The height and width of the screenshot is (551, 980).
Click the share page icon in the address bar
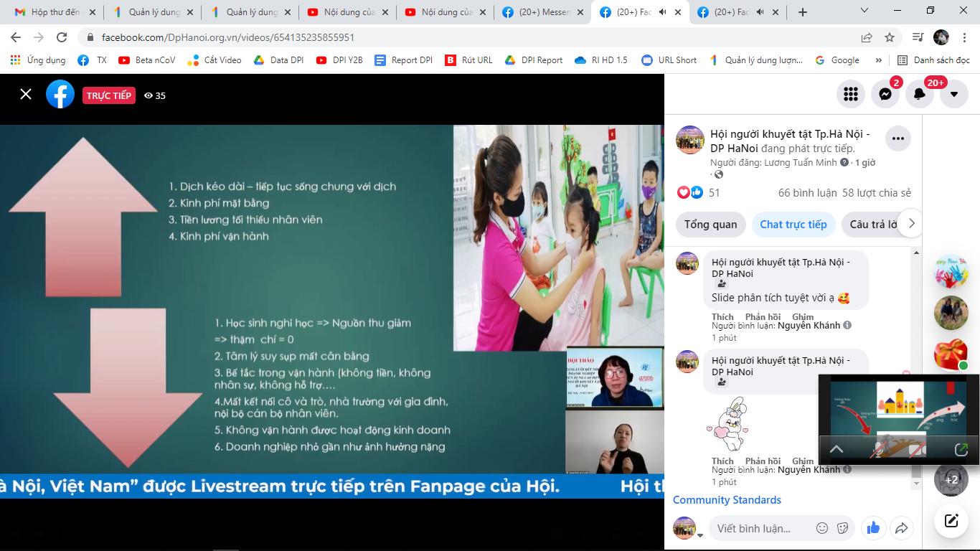click(867, 37)
